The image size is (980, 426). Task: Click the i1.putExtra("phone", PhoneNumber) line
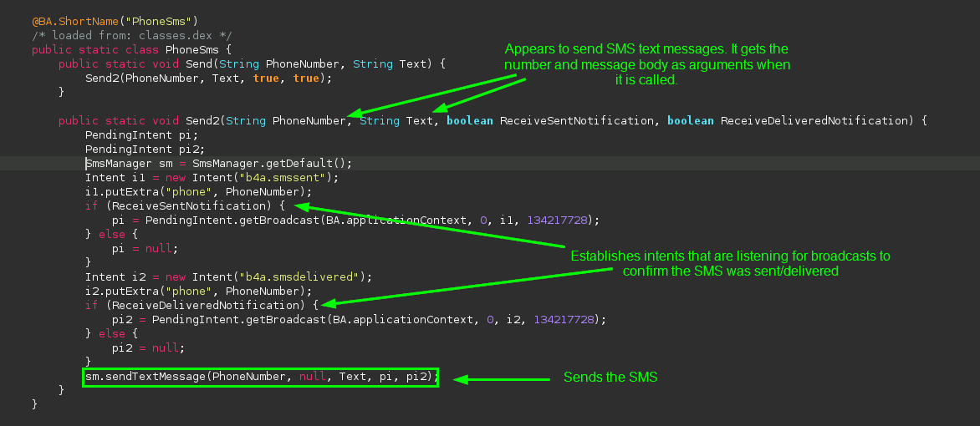pyautogui.click(x=198, y=192)
